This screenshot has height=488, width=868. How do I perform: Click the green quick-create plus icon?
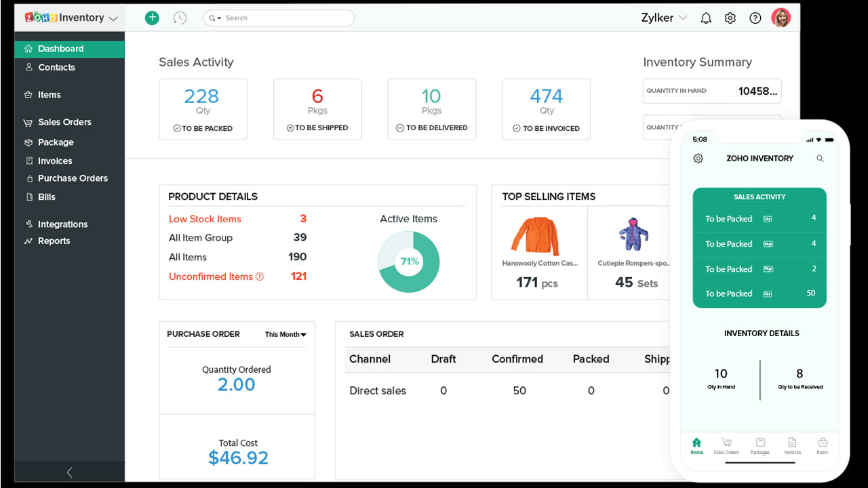tap(152, 18)
